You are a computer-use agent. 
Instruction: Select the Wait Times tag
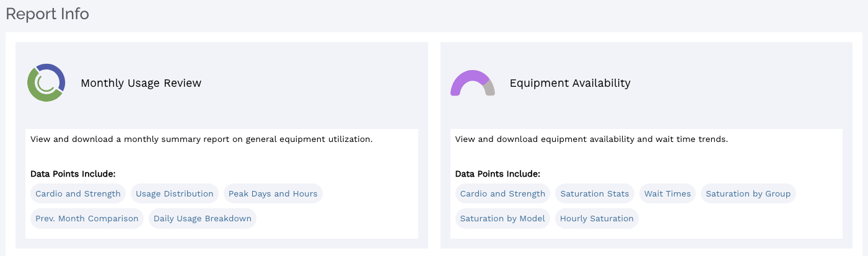click(667, 194)
